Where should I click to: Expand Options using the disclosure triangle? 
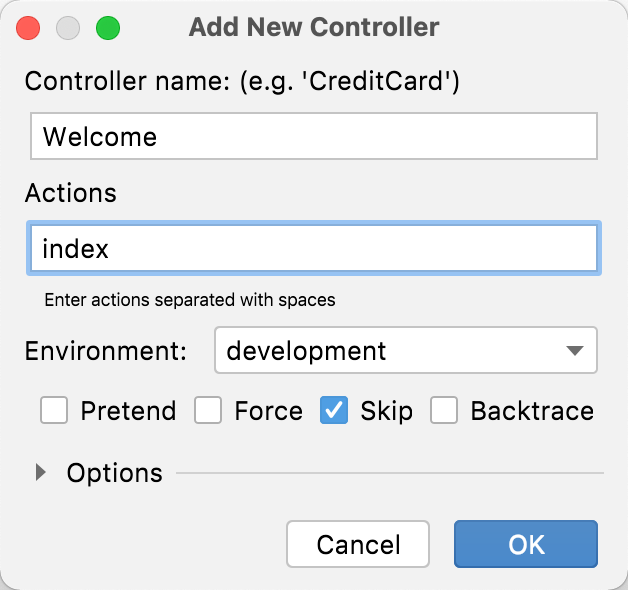coord(41,472)
